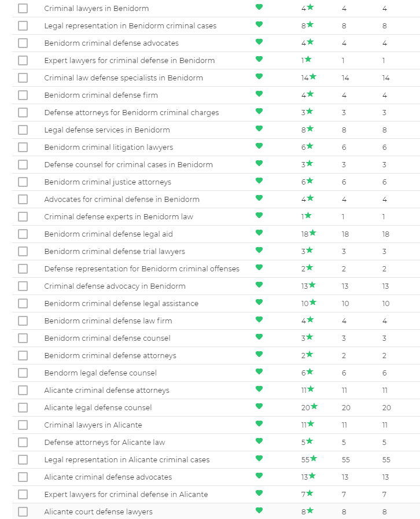Open "Criminal defense advocacy in Benidorm" keyword
Screen dimensions: 420x519
pos(115,286)
